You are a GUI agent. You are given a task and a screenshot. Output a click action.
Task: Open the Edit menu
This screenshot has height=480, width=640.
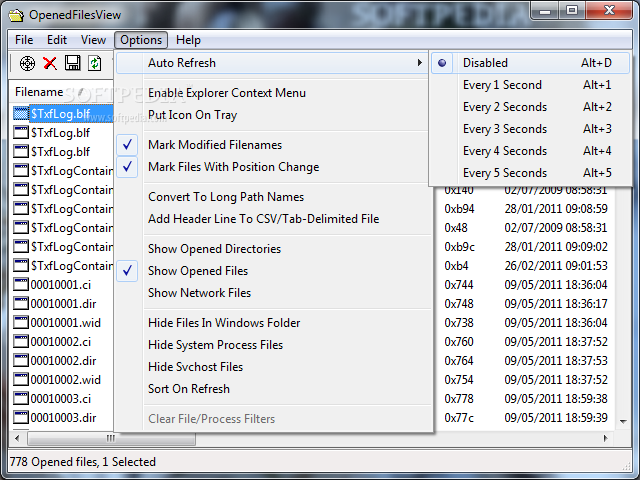point(57,40)
